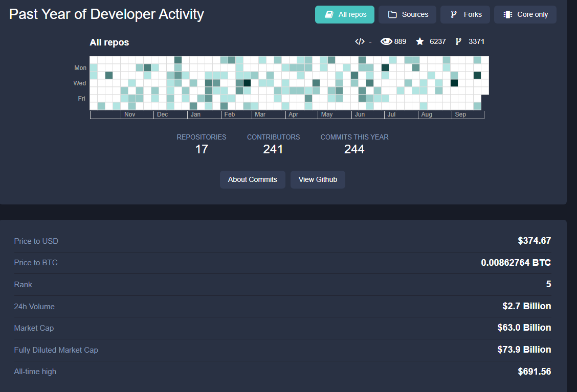Click the darkest commit cell in February
This screenshot has height=392, width=577.
(247, 83)
